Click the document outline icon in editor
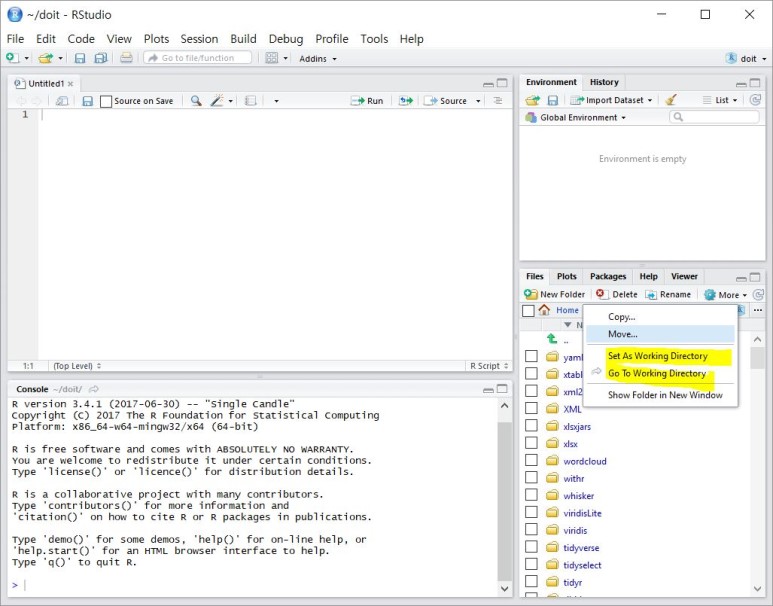This screenshot has width=773, height=606. point(498,101)
